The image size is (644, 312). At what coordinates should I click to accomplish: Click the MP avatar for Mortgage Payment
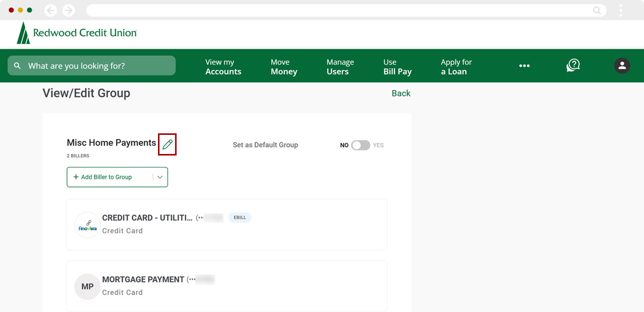[87, 286]
